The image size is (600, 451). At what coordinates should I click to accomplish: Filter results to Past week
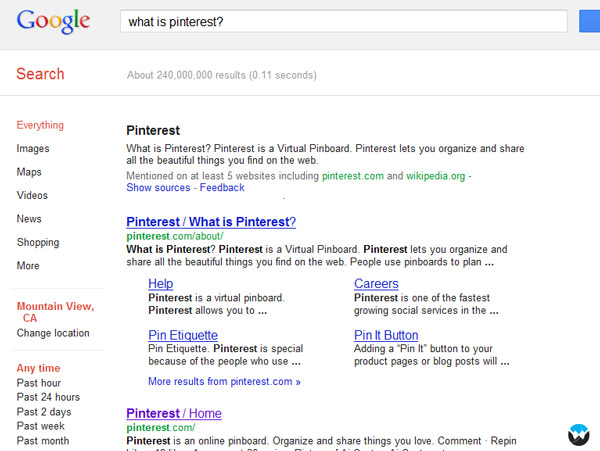(x=41, y=426)
